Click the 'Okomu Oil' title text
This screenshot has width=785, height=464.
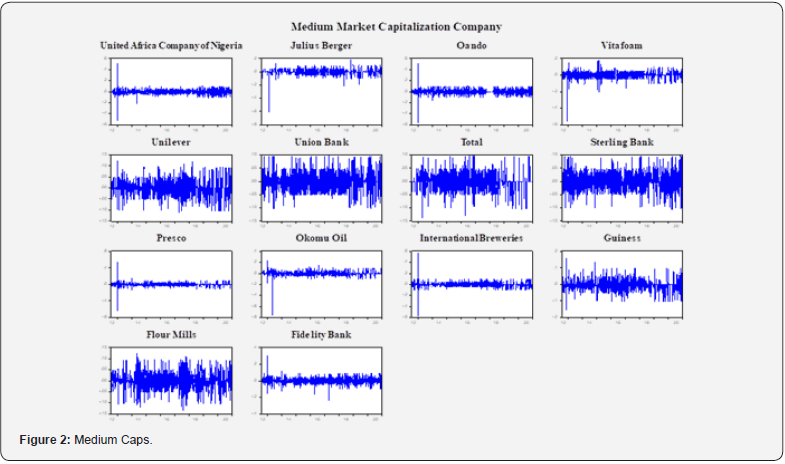[321, 239]
